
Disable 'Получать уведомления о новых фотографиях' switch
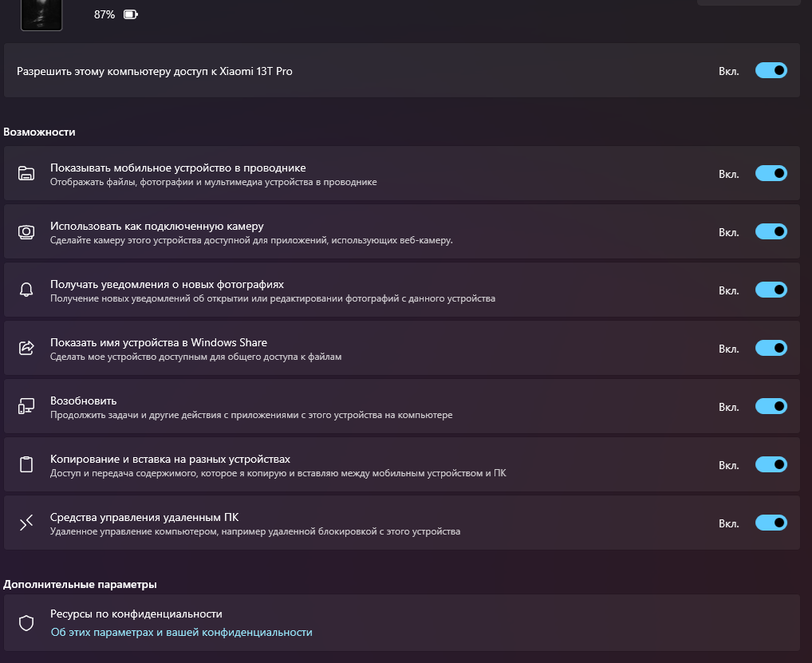pos(771,290)
